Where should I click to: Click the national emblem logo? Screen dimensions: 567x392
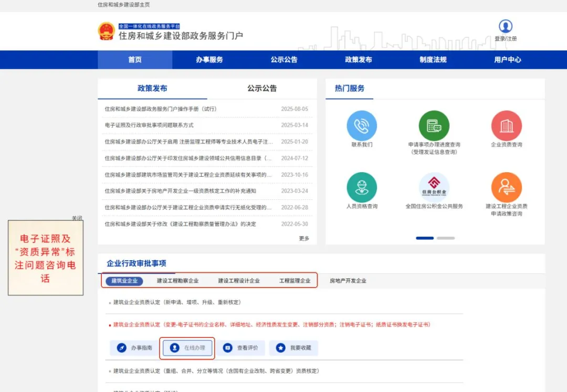coord(106,31)
